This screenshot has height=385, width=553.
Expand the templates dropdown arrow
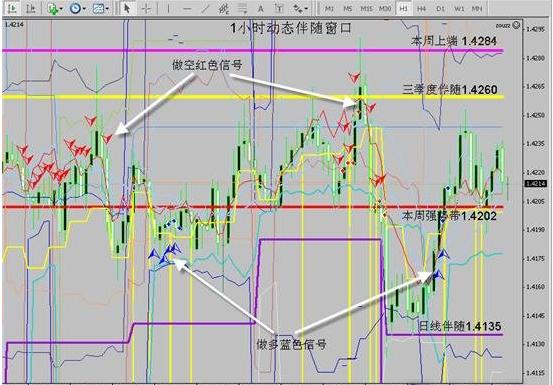point(107,9)
